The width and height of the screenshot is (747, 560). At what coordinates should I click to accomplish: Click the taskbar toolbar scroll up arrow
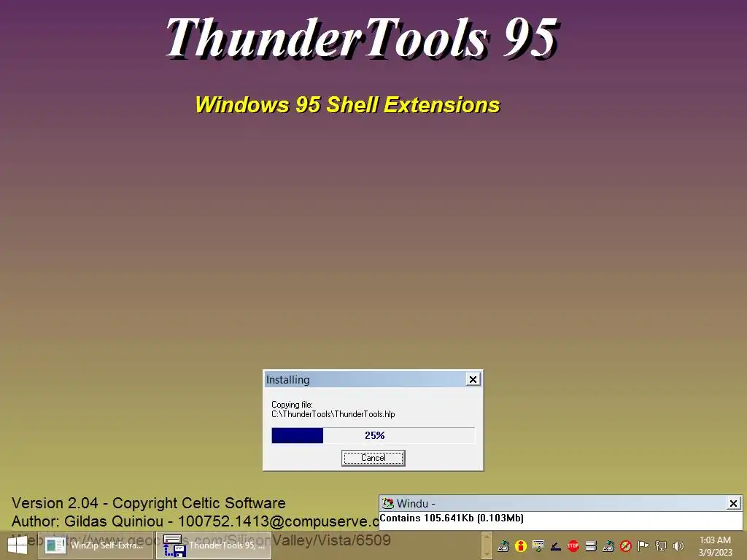click(487, 539)
